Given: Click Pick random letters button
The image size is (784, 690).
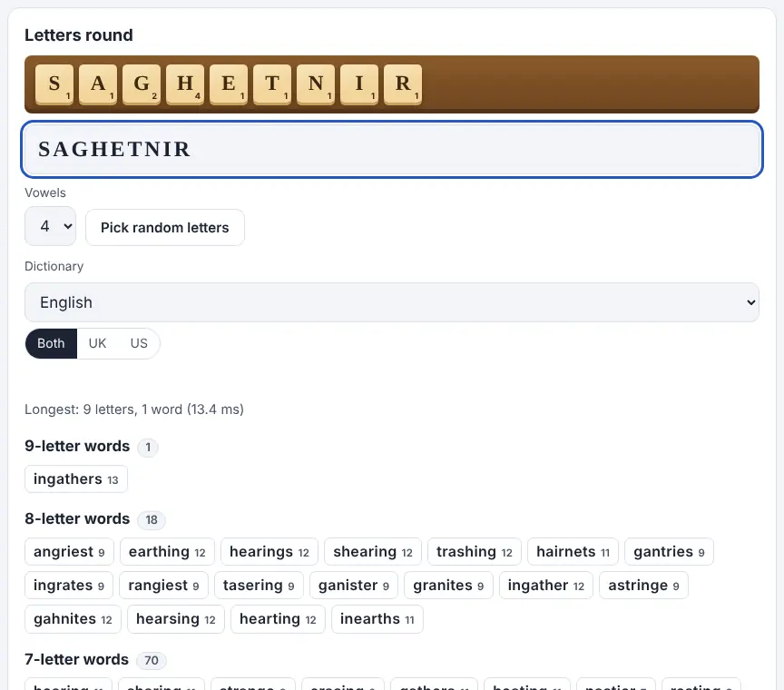Looking at the screenshot, I should [165, 228].
